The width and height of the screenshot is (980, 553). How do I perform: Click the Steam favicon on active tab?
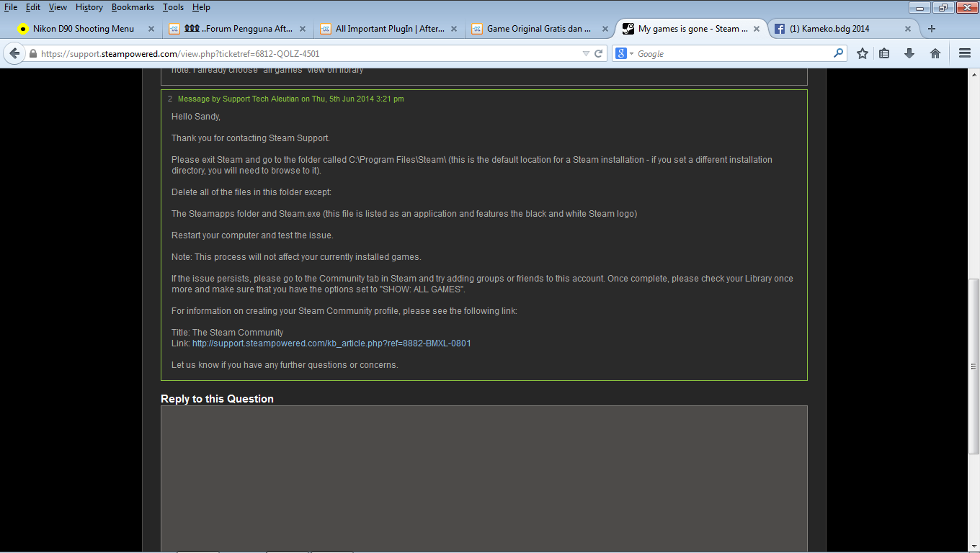(628, 29)
